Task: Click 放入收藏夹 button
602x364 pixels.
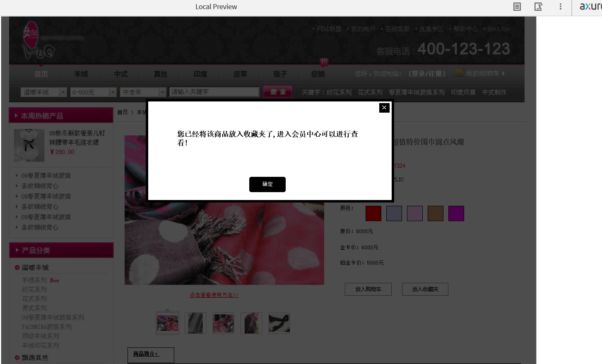Action: click(425, 289)
